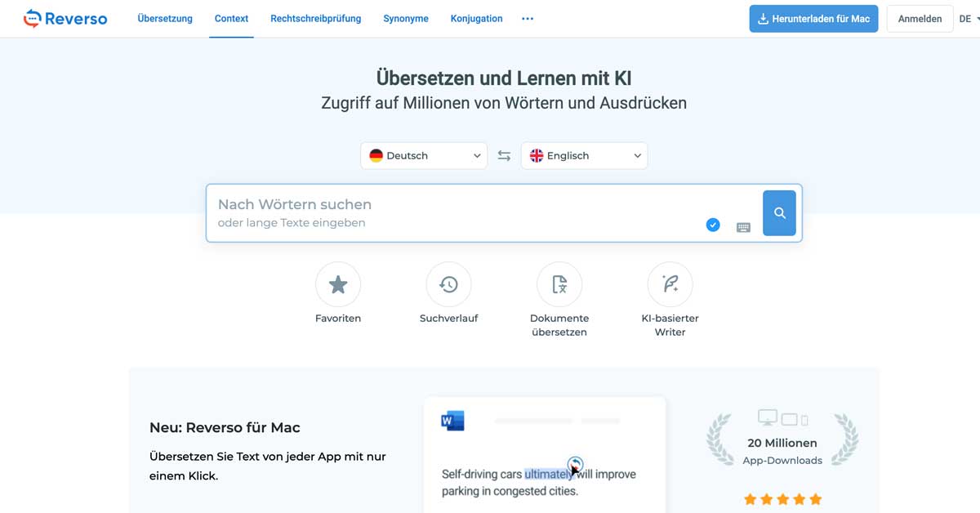The height and width of the screenshot is (513, 980).
Task: Open the KI-basierter Writer tool
Action: click(x=670, y=284)
